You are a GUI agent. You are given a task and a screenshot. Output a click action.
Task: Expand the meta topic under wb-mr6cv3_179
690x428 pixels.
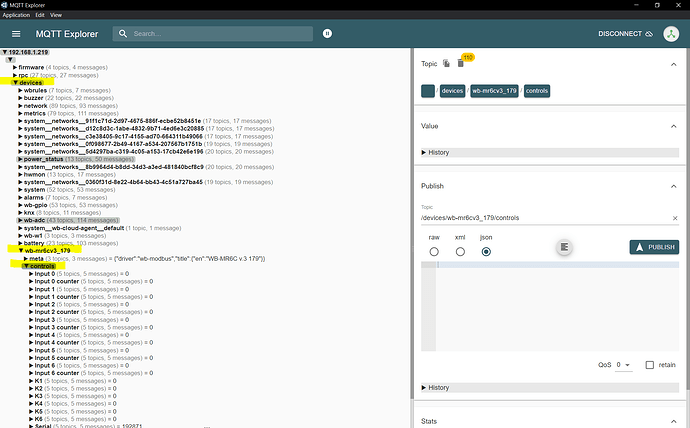pyautogui.click(x=26, y=259)
